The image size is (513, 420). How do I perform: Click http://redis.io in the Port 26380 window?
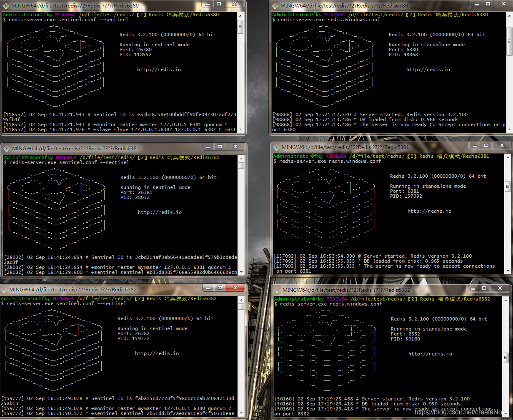point(159,70)
